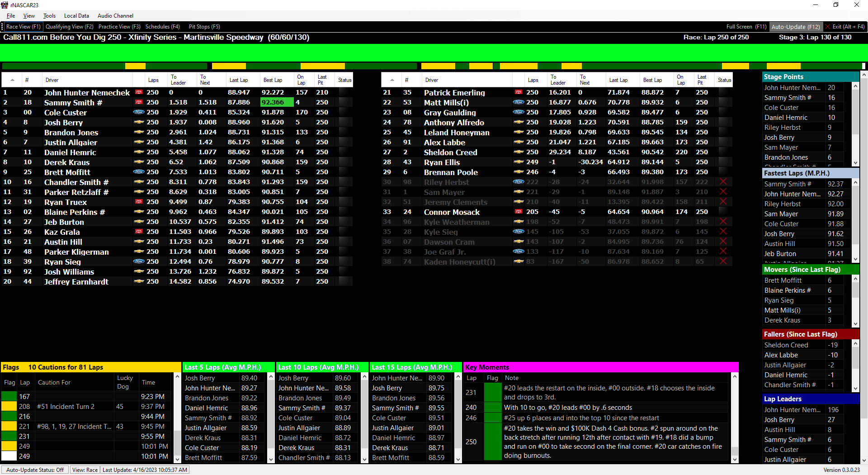Click Toyota logo in Ryan Truex's row
The height and width of the screenshot is (475, 868).
(139, 202)
